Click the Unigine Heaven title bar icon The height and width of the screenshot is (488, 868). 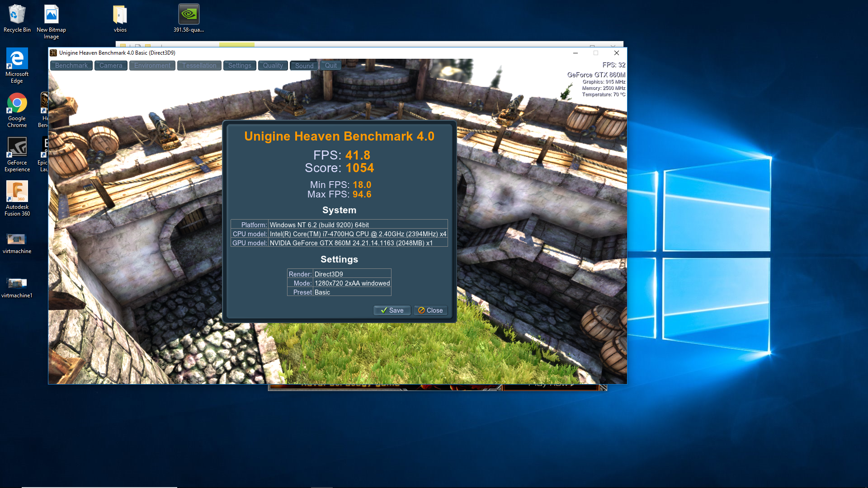[x=53, y=53]
